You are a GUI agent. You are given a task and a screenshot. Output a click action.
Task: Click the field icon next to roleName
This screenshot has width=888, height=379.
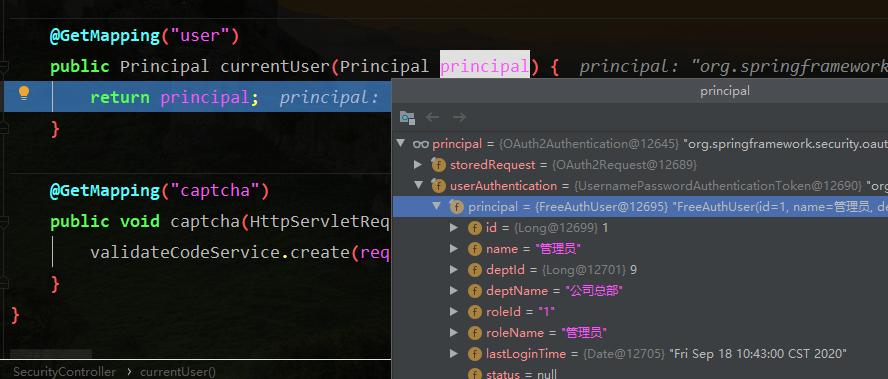click(x=475, y=333)
